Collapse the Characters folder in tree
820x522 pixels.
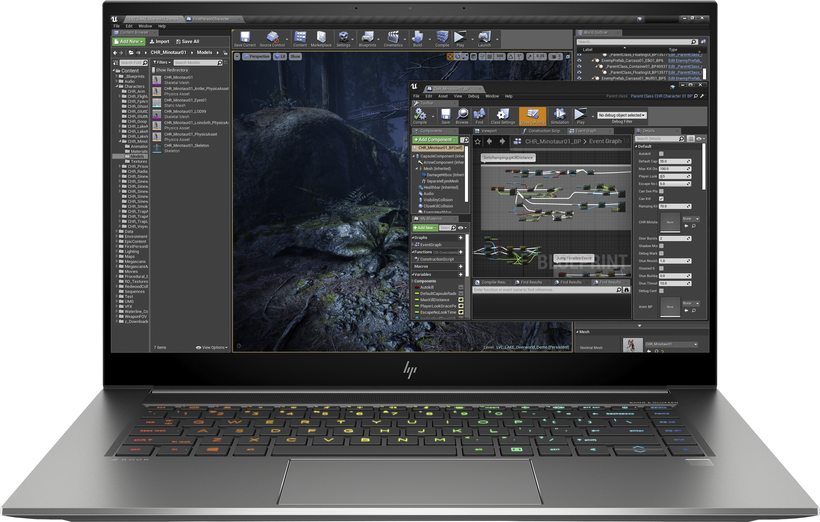click(118, 86)
